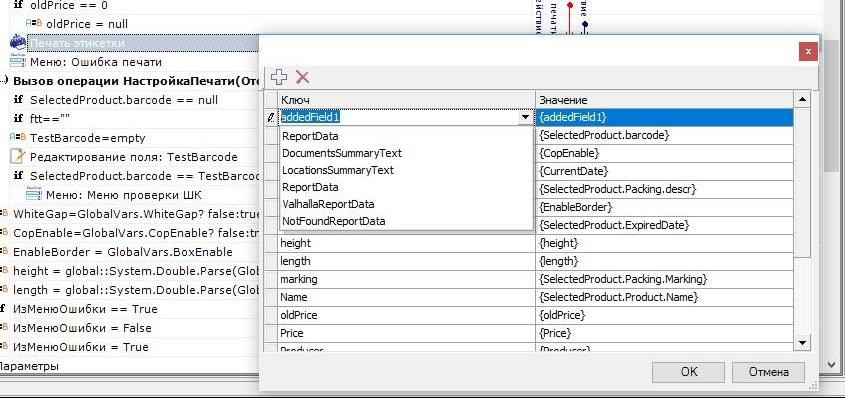This screenshot has width=845, height=399.
Task: Select the marking key cell
Action: [406, 279]
